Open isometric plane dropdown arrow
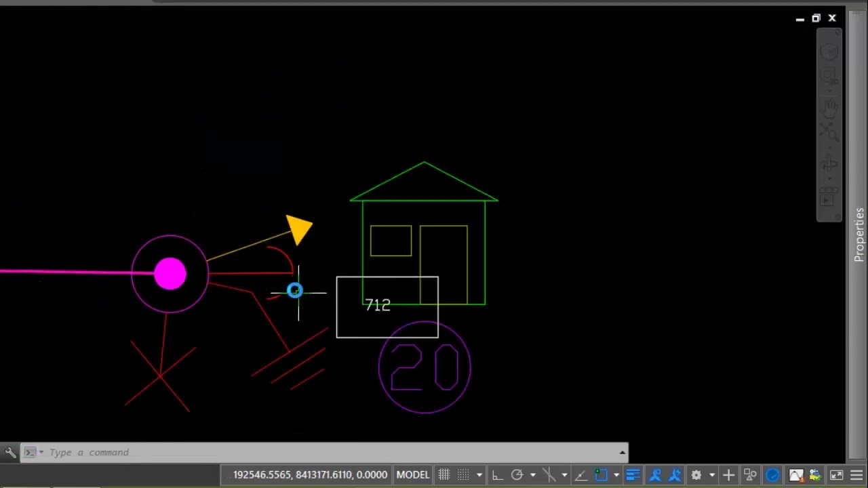The height and width of the screenshot is (488, 868). click(x=564, y=475)
